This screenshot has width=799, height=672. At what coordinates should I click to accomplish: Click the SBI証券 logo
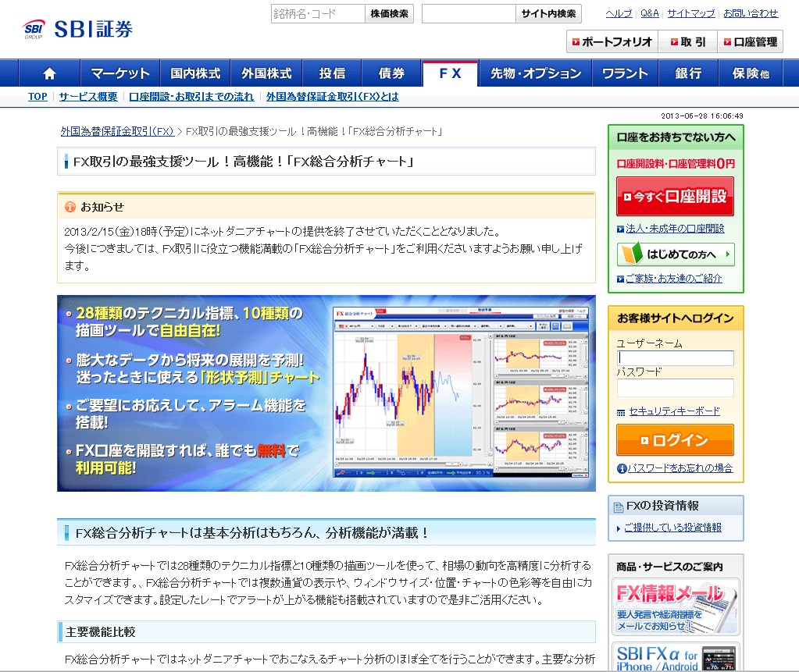[x=77, y=29]
